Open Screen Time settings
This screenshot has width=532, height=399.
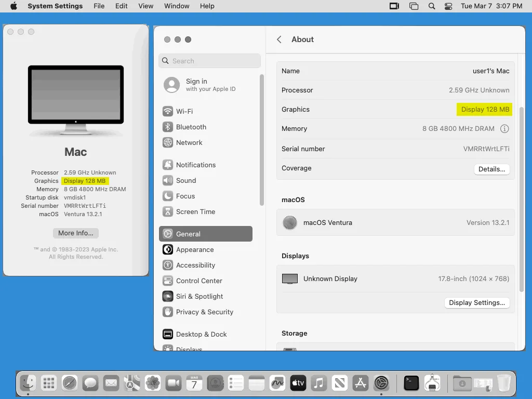click(x=195, y=211)
